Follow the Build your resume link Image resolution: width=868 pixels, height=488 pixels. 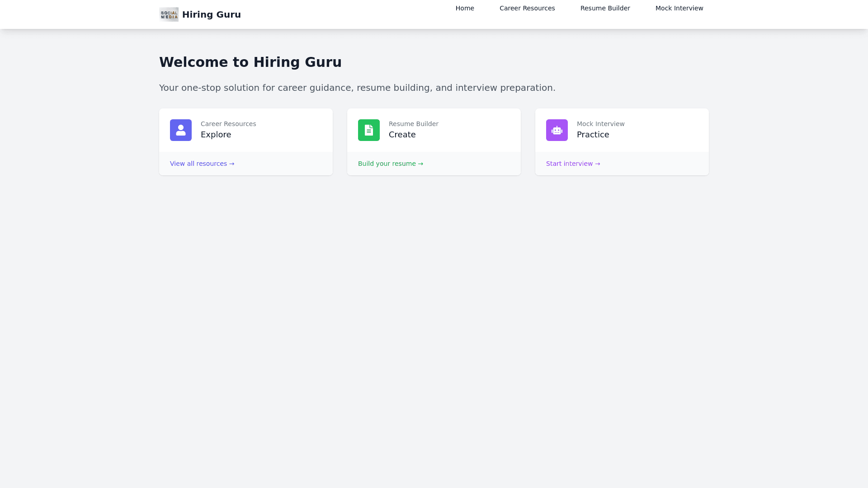(x=391, y=164)
